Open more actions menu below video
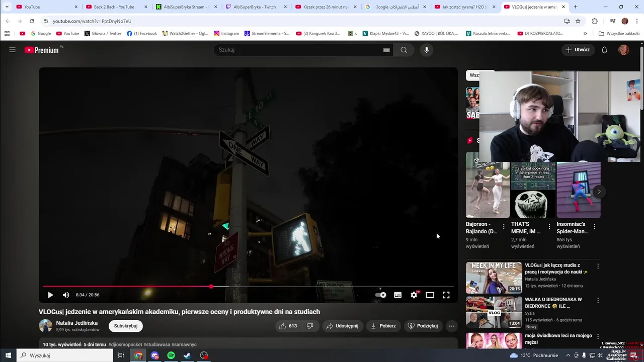644x362 pixels. point(452,326)
